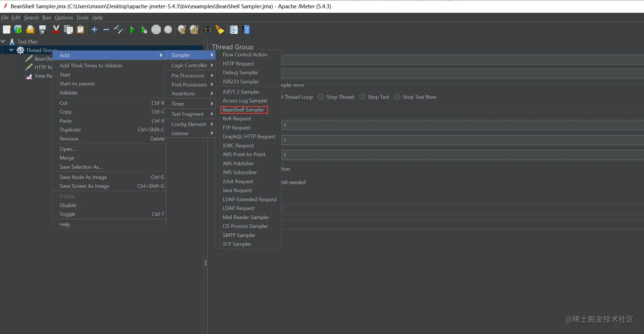Click the Start no pauses toolbar icon

tap(144, 29)
